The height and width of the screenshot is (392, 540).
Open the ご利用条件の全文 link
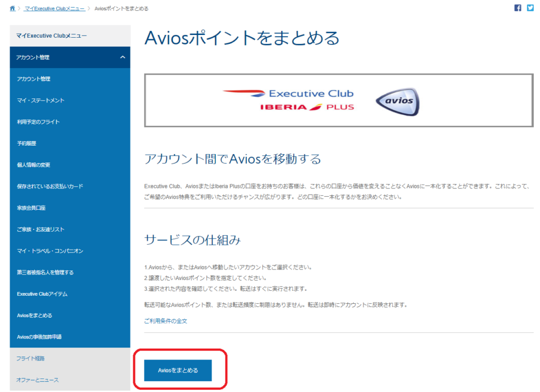point(165,321)
